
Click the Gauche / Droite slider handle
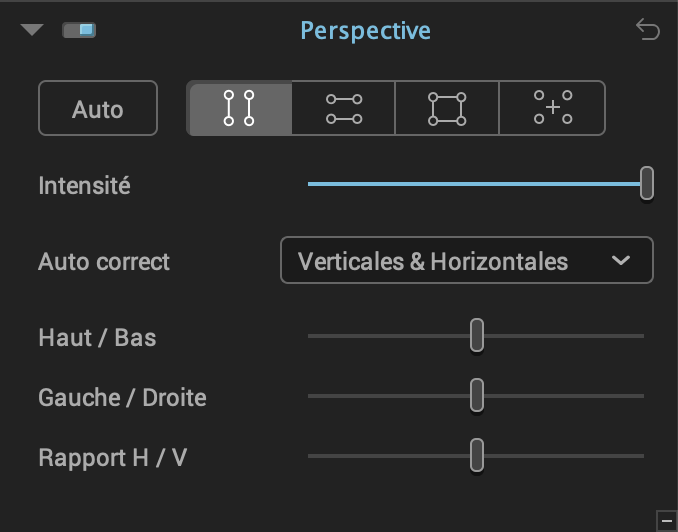pyautogui.click(x=477, y=395)
